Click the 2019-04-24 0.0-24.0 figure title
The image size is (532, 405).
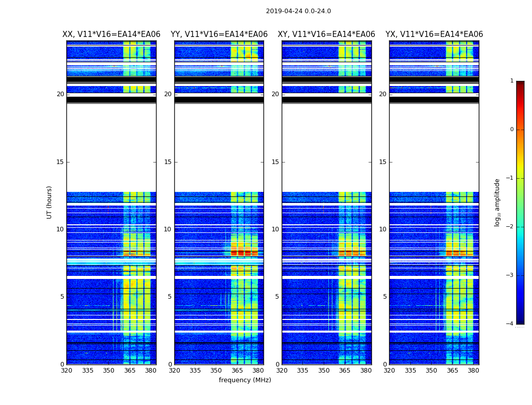pos(298,11)
